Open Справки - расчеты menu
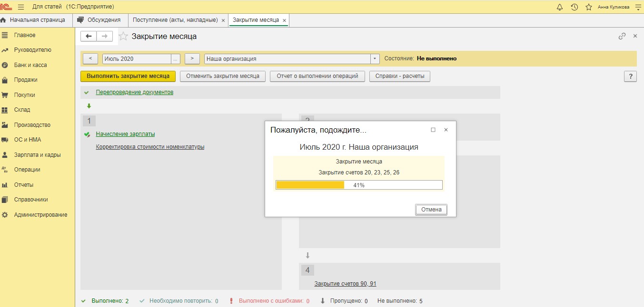644x307 pixels. (400, 76)
